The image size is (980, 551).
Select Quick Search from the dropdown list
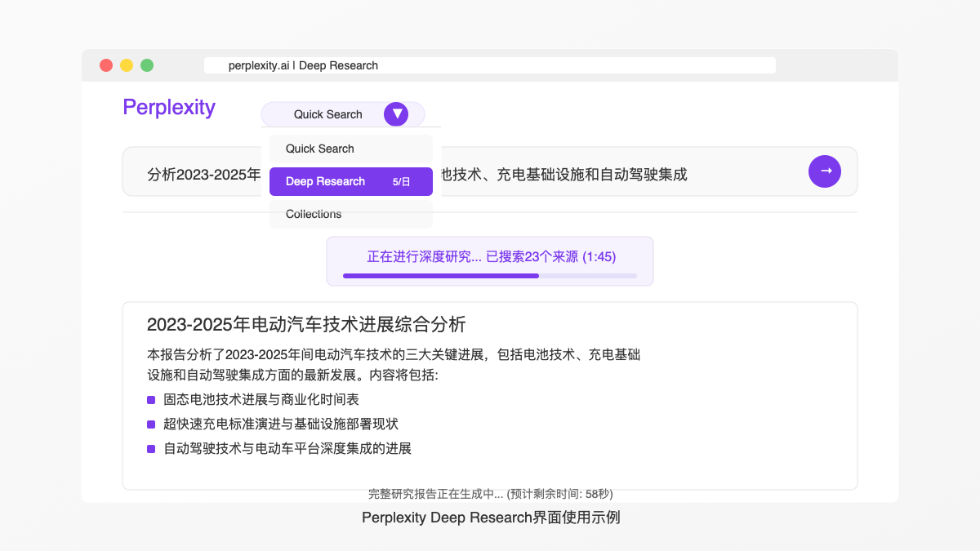(351, 149)
